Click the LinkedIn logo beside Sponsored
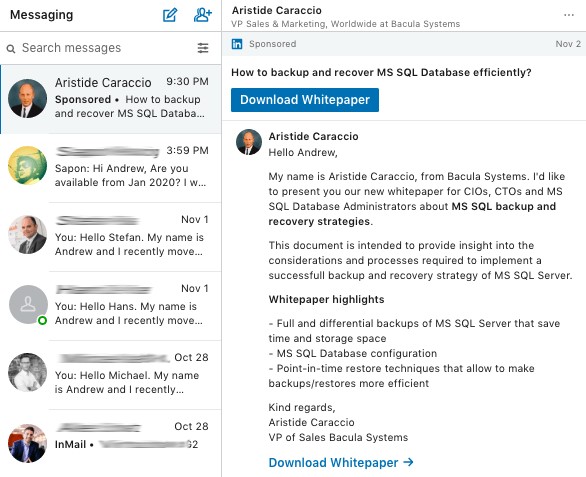586x477 pixels. 237,44
